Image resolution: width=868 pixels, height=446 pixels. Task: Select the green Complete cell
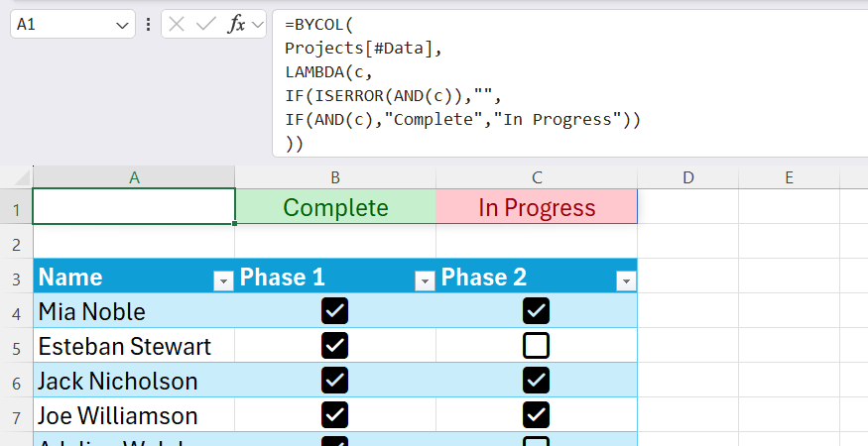coord(335,206)
